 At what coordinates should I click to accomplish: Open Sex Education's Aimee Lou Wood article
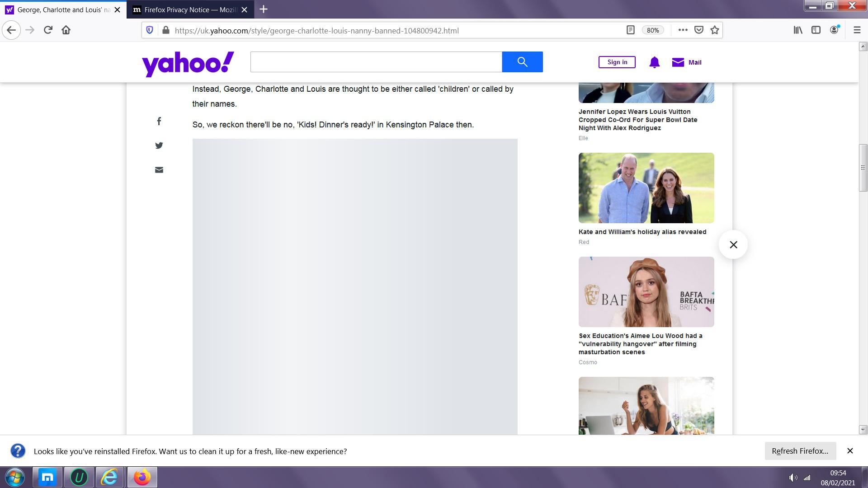point(641,344)
